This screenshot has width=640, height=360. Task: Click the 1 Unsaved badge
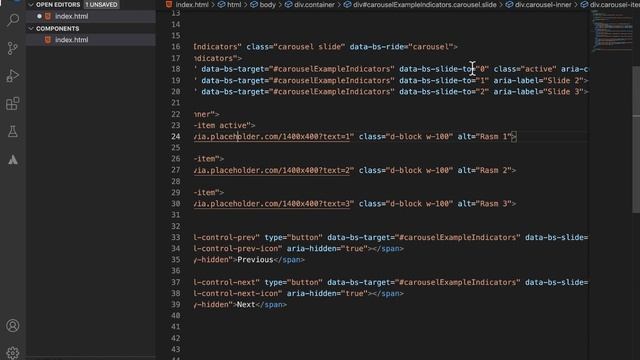point(101,4)
